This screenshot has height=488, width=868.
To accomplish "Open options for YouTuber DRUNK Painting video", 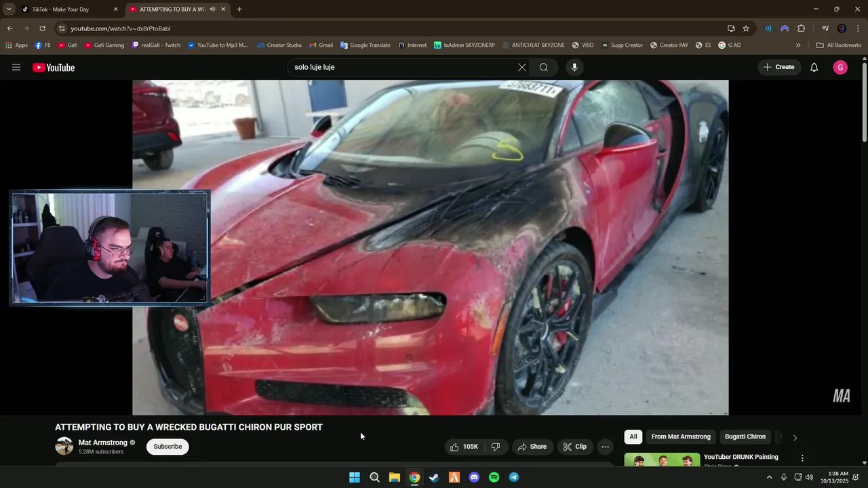I will tap(802, 458).
